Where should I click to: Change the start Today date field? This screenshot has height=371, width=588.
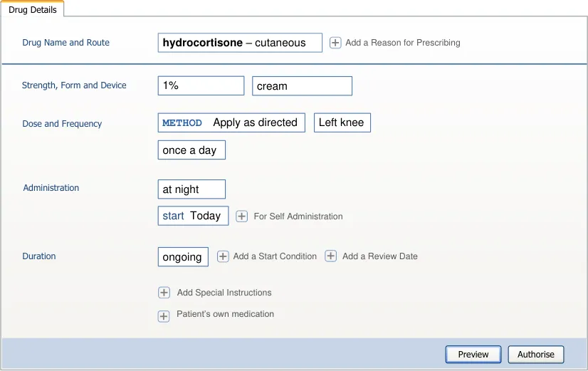tap(193, 216)
